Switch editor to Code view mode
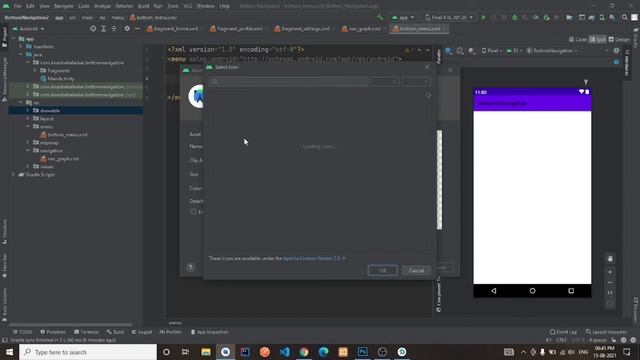This screenshot has height=360, width=640. click(578, 40)
